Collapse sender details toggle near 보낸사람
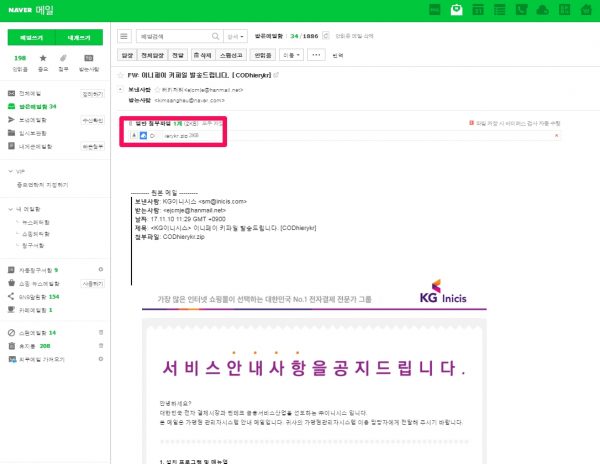This screenshot has width=600, height=464. [x=121, y=90]
